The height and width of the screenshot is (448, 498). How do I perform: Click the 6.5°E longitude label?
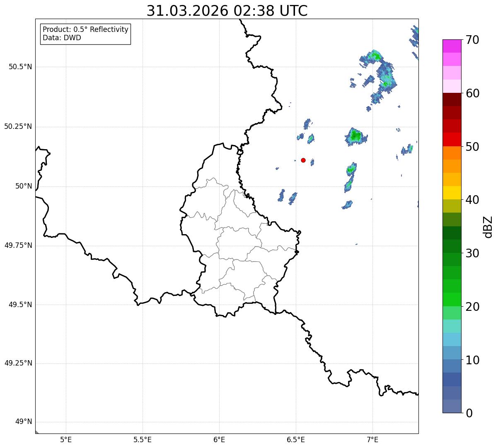[x=296, y=440]
